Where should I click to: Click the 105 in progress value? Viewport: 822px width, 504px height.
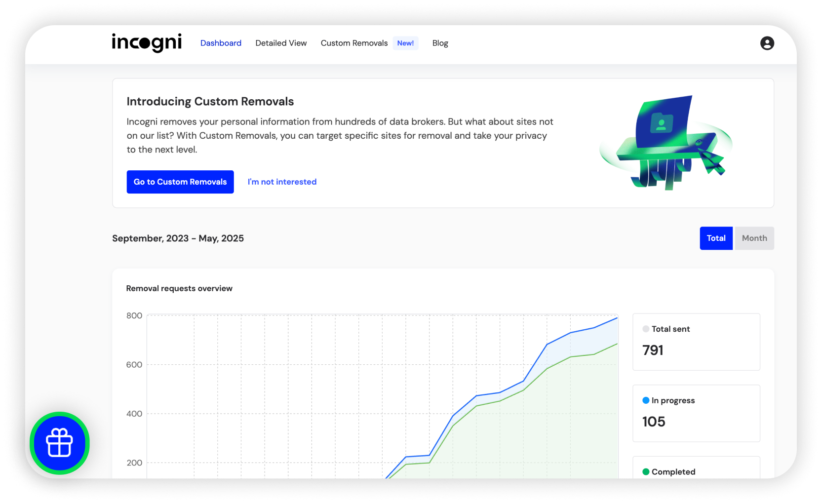(654, 422)
